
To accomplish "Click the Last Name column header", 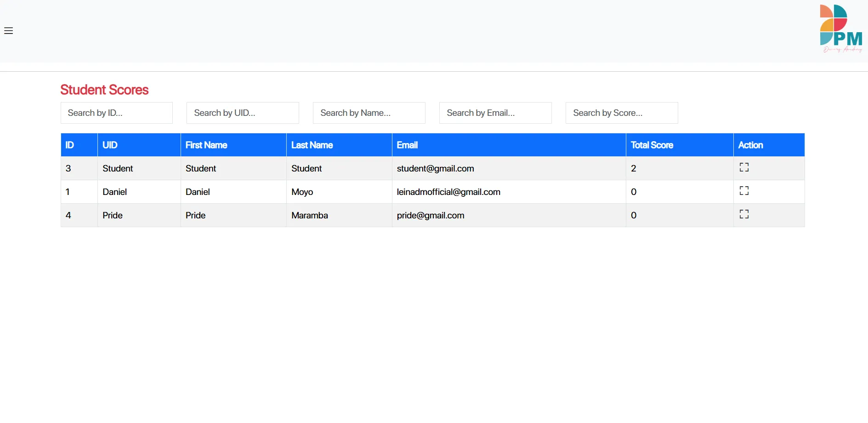I will pos(312,145).
